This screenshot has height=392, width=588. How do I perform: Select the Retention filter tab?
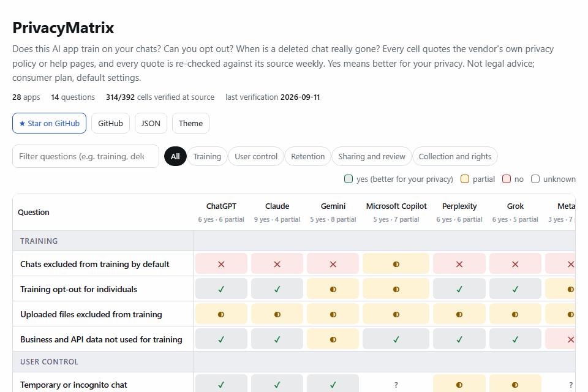point(308,156)
